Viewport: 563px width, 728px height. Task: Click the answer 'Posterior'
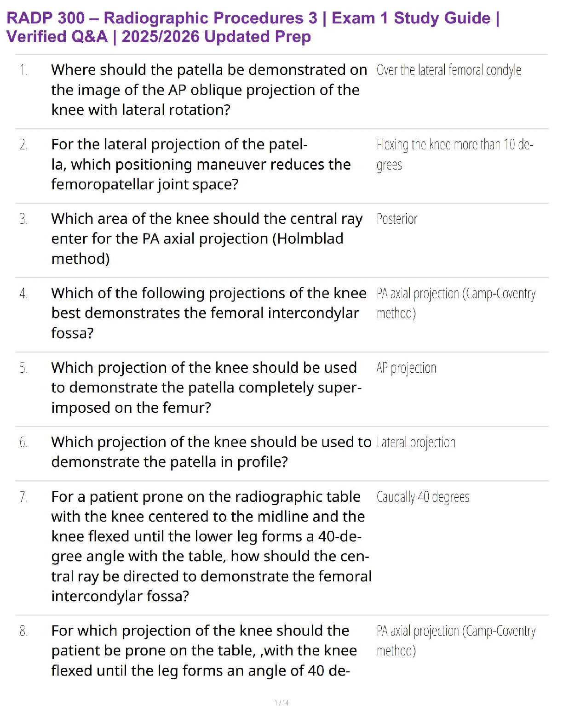coord(396,219)
